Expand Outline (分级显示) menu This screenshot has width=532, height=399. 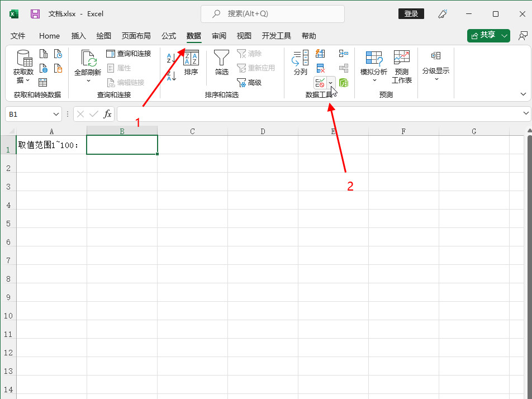[436, 66]
